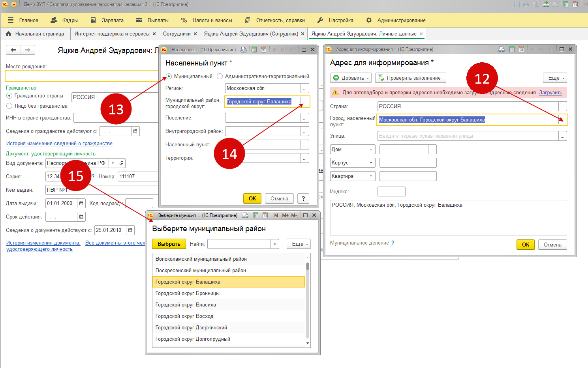The height and width of the screenshot is (368, 588).
Task: Click the help question mark button
Action: click(x=303, y=199)
